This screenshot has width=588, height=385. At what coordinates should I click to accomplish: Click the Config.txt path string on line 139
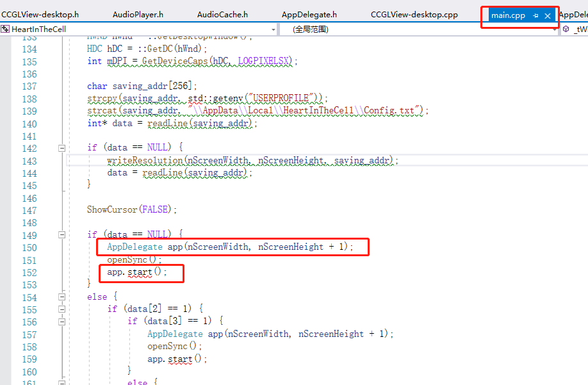click(x=304, y=111)
